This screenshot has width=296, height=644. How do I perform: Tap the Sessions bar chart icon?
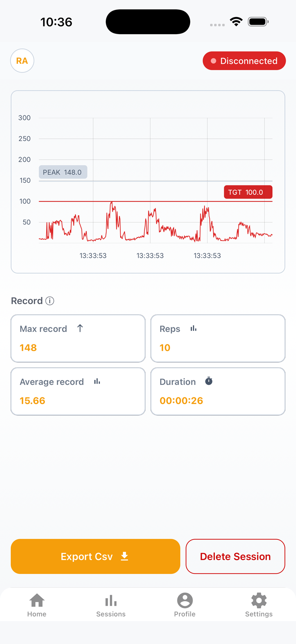[x=111, y=600]
